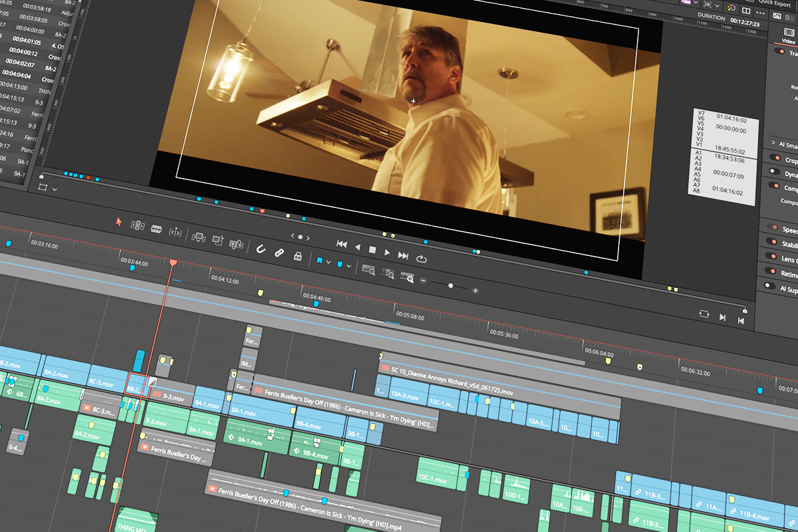Toggle Loop playback
Image resolution: width=798 pixels, height=532 pixels.
(422, 259)
